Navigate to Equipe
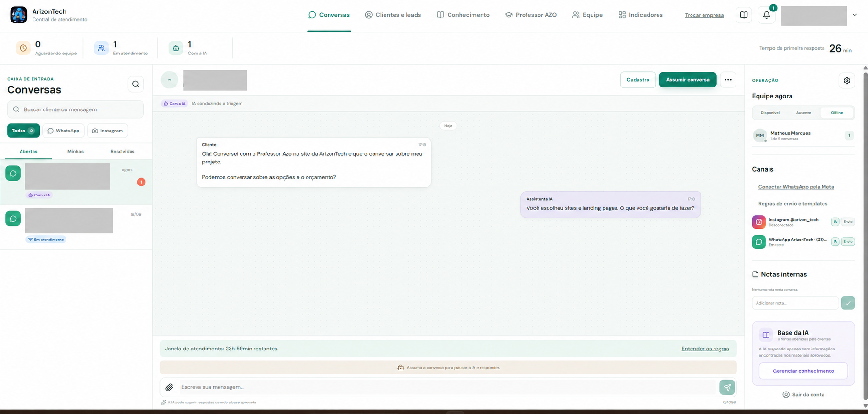This screenshot has width=868, height=414. [x=587, y=15]
